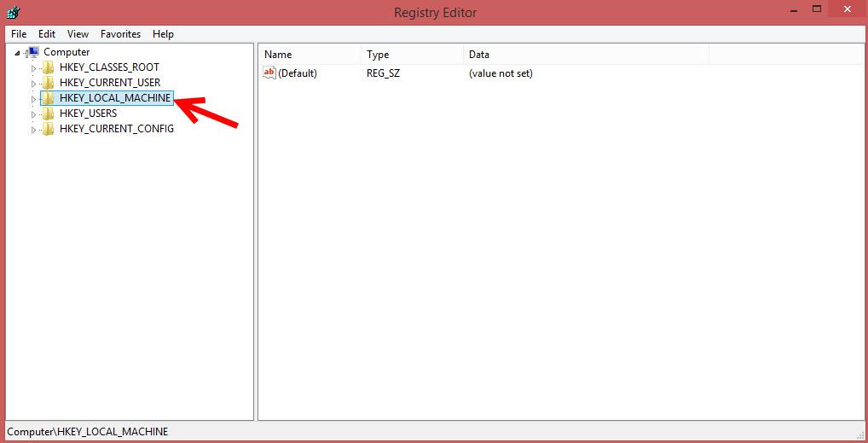Image resolution: width=868 pixels, height=443 pixels.
Task: Sort by the Type column header
Action: coord(413,55)
